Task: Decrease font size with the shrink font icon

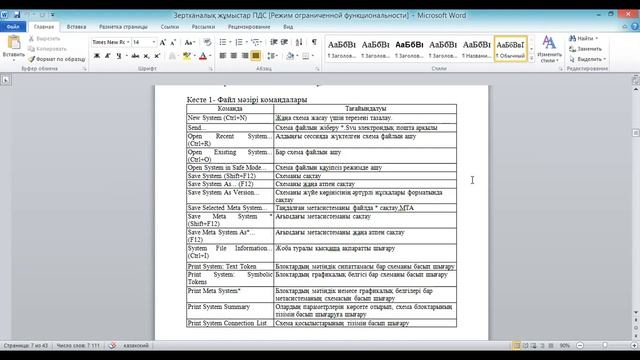Action: click(173, 42)
